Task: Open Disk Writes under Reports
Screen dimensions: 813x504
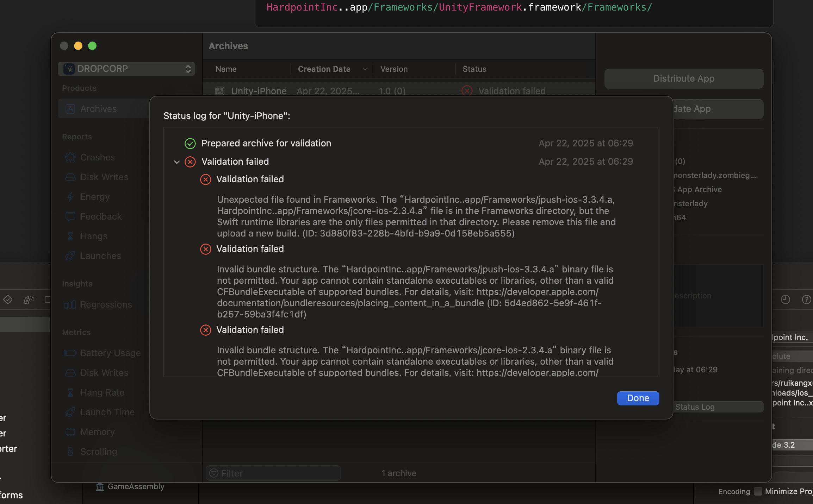Action: tap(104, 177)
